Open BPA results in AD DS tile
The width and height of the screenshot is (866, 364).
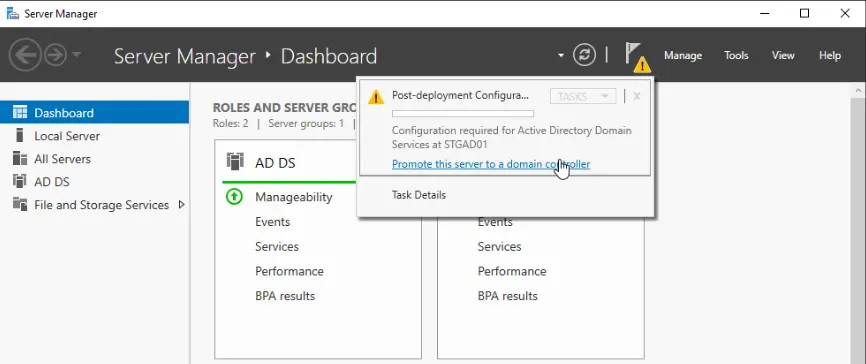(285, 296)
